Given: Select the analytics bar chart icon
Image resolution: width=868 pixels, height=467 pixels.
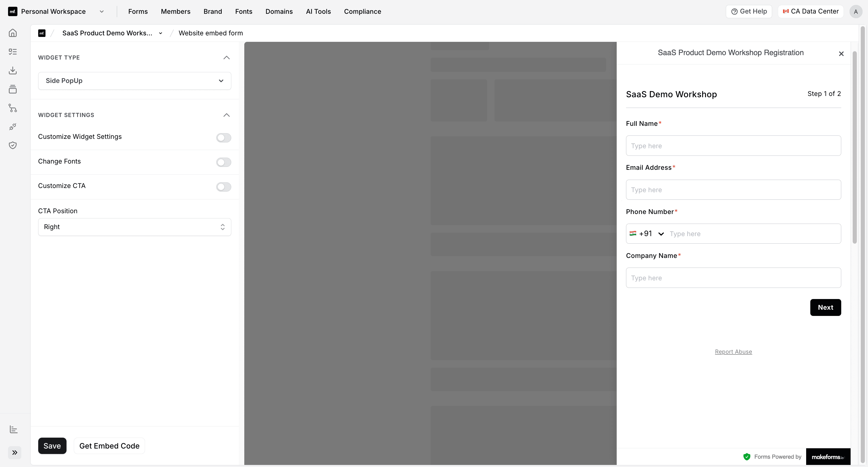Looking at the screenshot, I should (x=13, y=429).
